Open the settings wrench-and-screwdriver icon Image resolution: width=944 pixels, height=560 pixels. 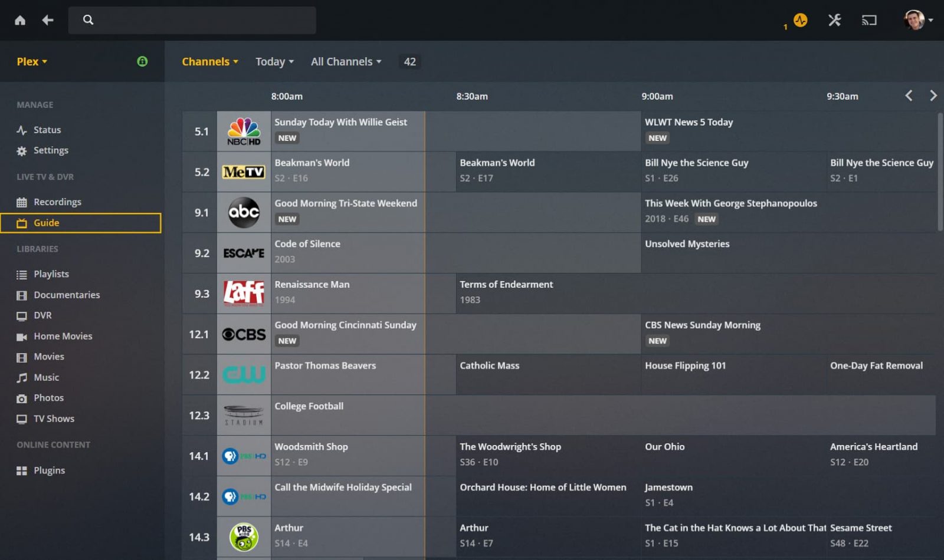click(834, 20)
